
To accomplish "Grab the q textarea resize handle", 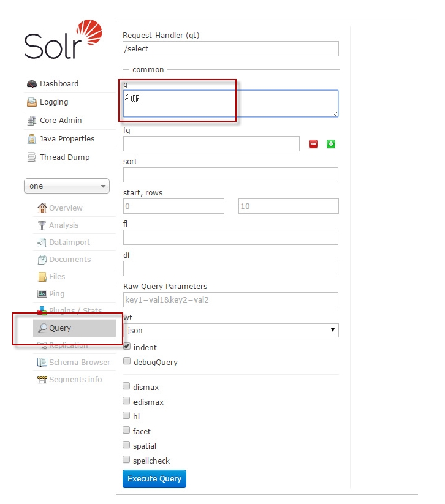I will (x=335, y=113).
